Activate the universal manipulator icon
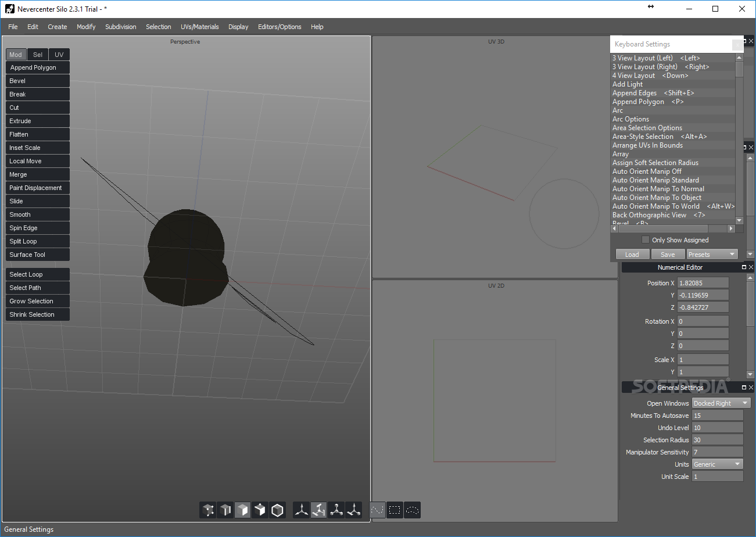Viewport: 756px width, 537px height. click(353, 510)
